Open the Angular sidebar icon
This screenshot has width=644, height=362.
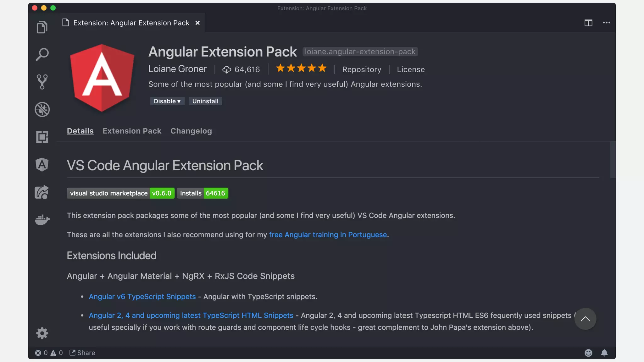(42, 164)
